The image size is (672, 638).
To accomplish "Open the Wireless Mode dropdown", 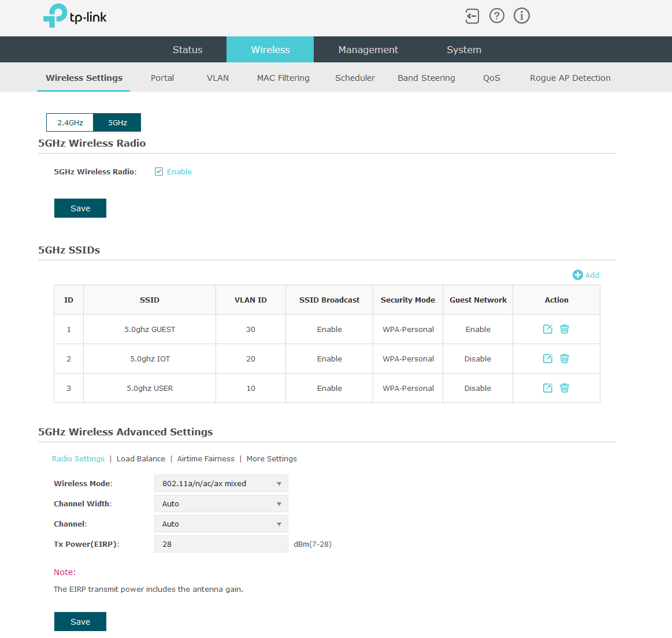I will coord(221,483).
